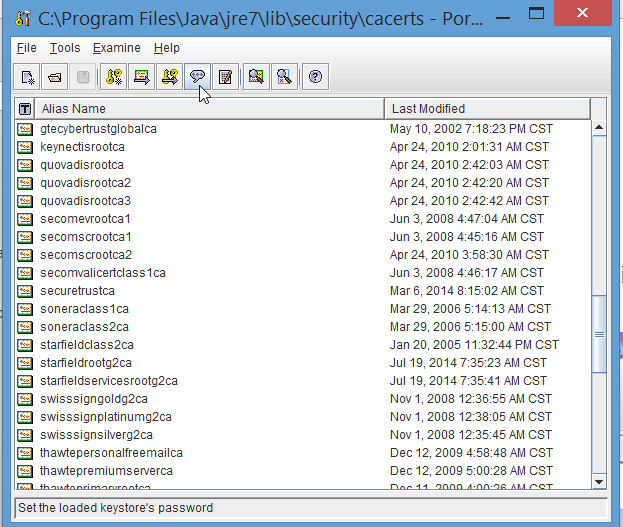Click the date Mar 29, 2006 5:15:00 AM CST
Image resolution: width=623 pixels, height=527 pixels.
pos(470,327)
